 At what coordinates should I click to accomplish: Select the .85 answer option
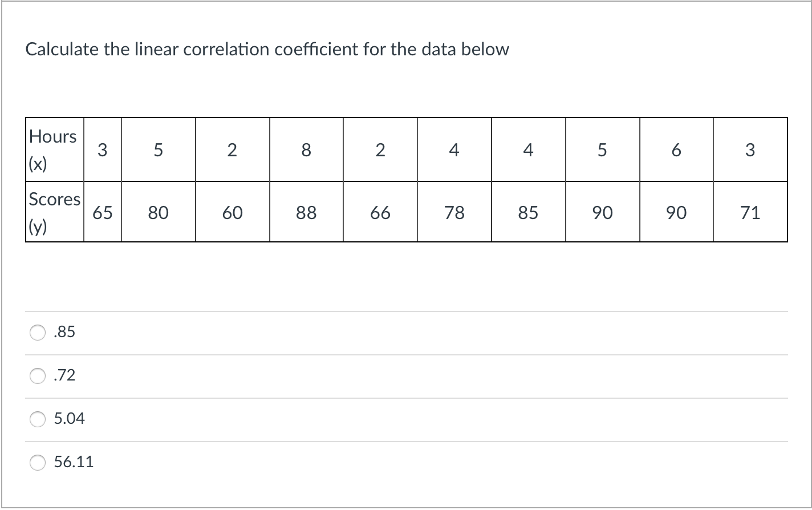pos(36,332)
